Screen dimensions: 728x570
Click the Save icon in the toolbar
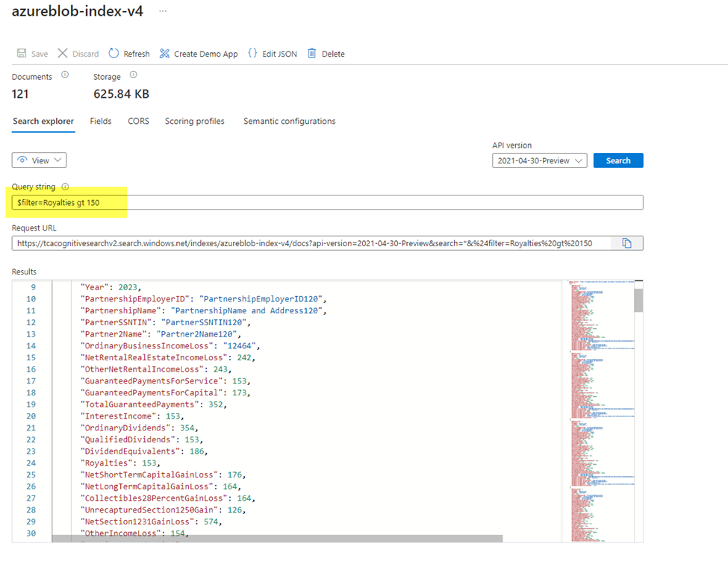pyautogui.click(x=22, y=53)
